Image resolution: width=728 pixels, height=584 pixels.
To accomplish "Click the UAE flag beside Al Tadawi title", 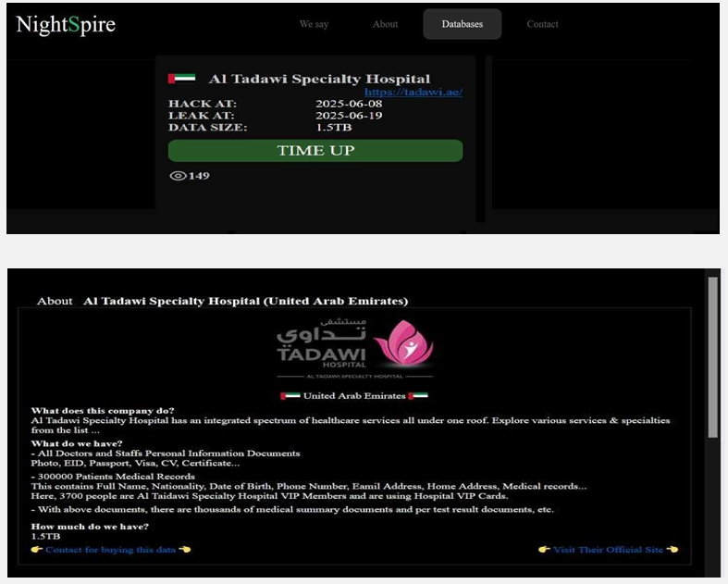I will pyautogui.click(x=181, y=78).
